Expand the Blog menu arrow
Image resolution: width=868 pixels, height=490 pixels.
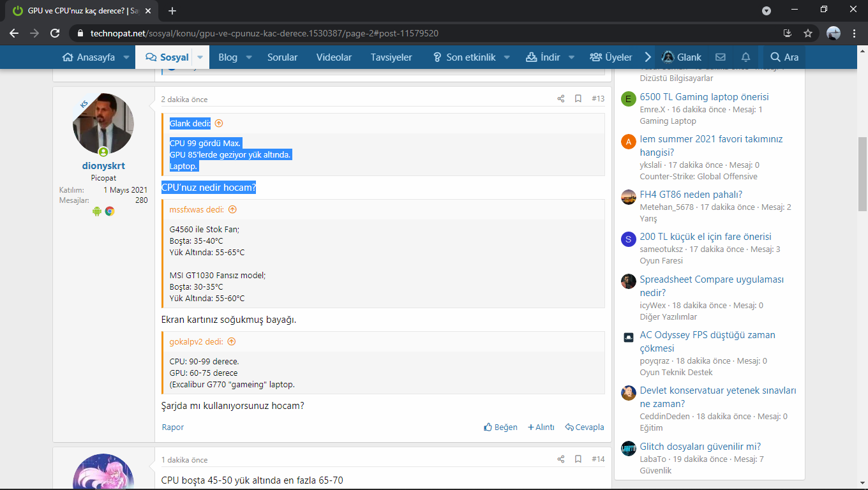(x=249, y=57)
